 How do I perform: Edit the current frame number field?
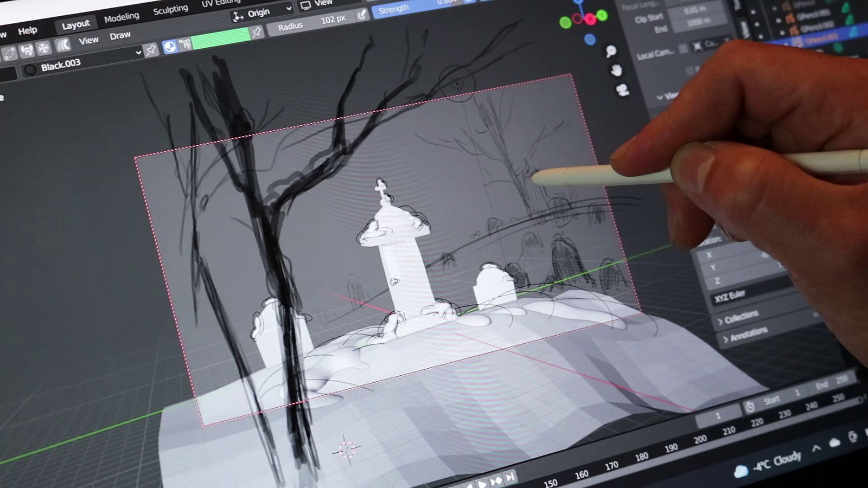718,417
